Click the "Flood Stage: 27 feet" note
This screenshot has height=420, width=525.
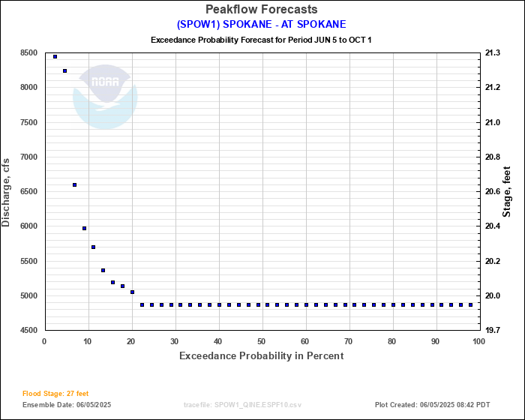55,394
